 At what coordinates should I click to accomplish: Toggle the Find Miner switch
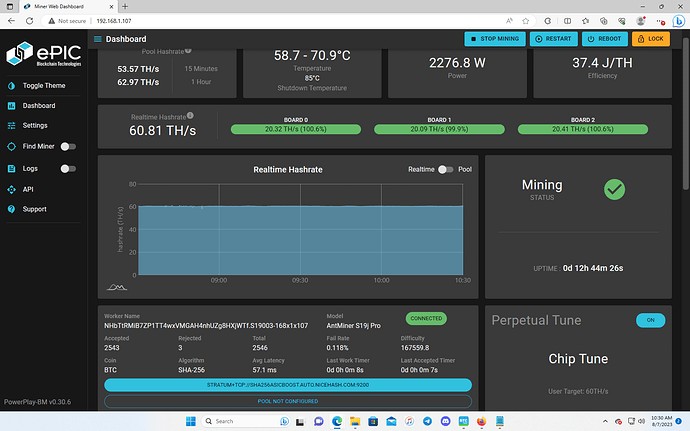[68, 146]
